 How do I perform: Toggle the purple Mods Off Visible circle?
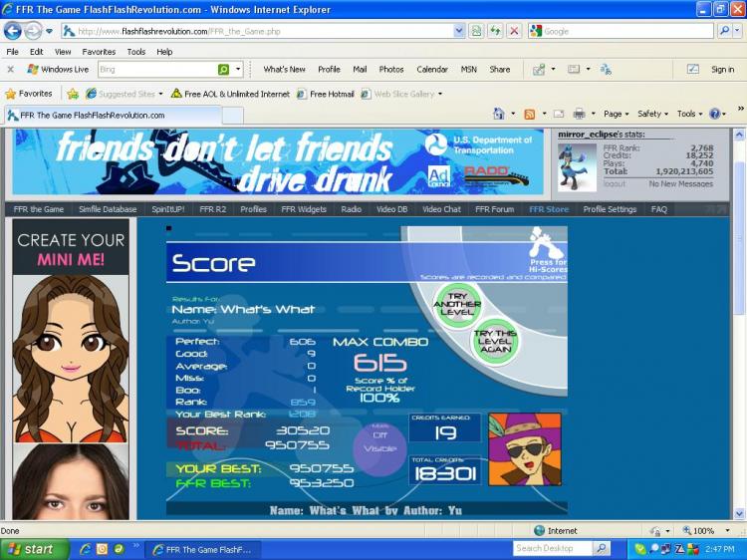[379, 448]
